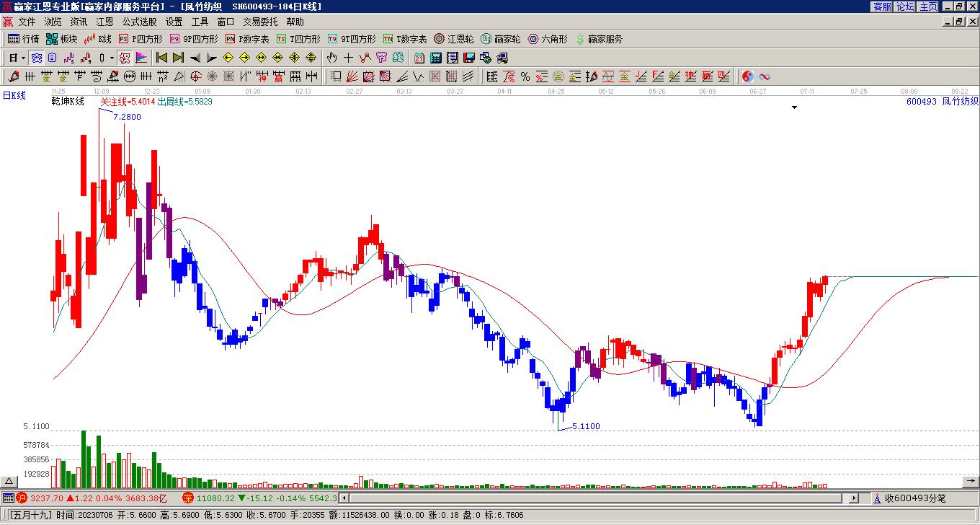This screenshot has width=980, height=525.
Task: Open the 9T四方形 tool
Action: point(352,39)
